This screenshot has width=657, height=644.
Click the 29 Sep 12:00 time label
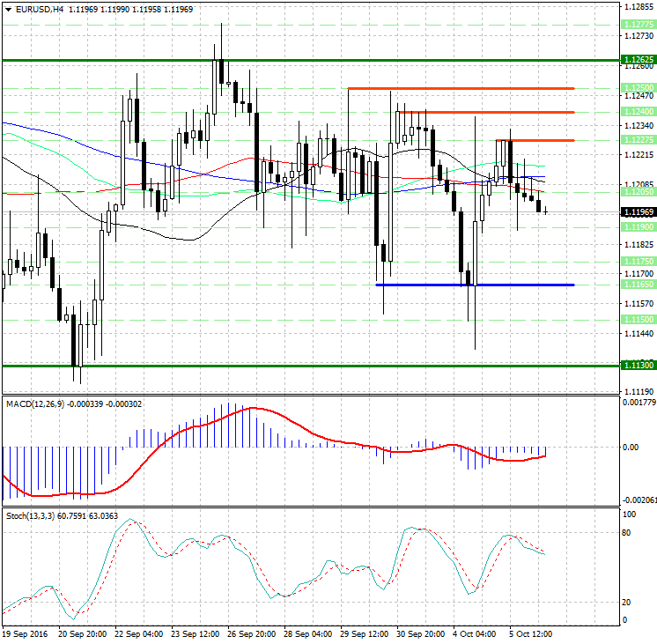(x=364, y=634)
